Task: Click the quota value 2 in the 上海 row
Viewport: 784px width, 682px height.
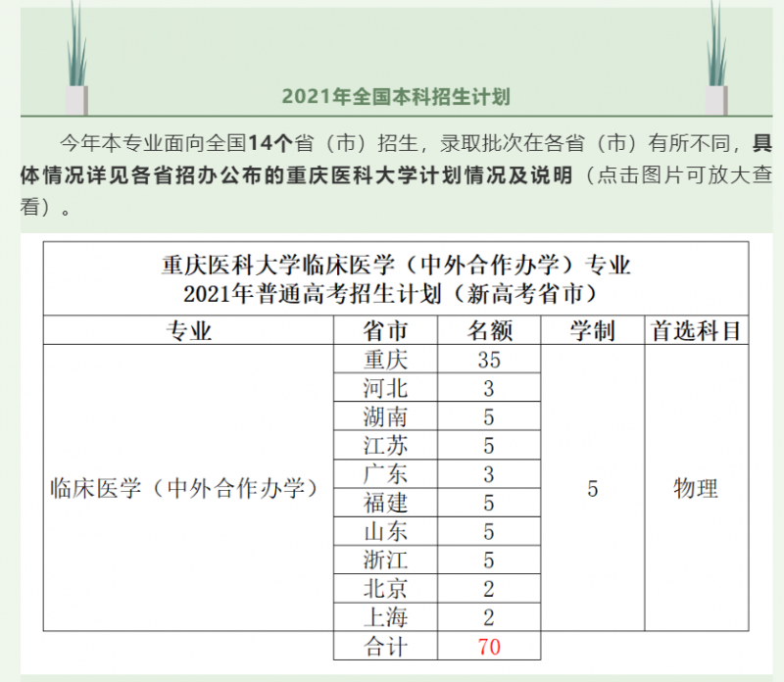Action: click(489, 617)
